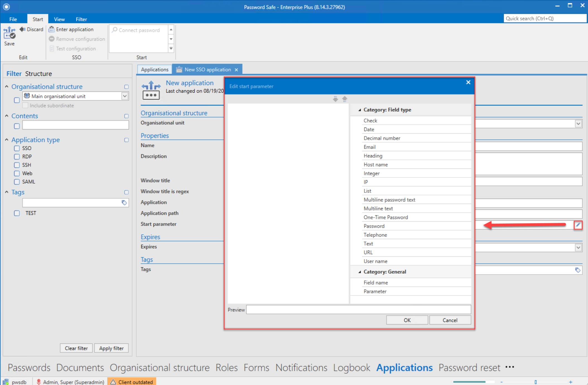Click the pwsdb database icon in status bar
Viewport: 588px width, 385px height.
(x=6, y=382)
